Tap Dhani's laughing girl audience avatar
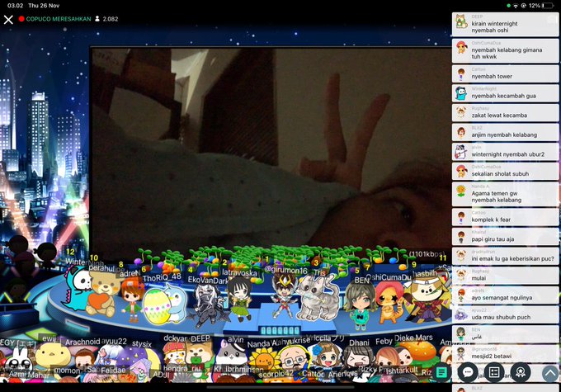 point(357,358)
